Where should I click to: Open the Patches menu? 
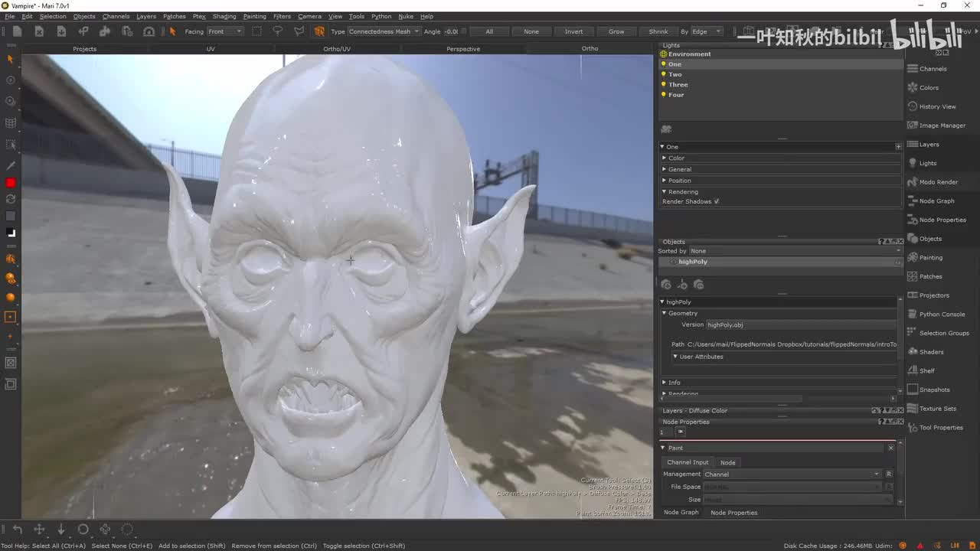click(175, 16)
